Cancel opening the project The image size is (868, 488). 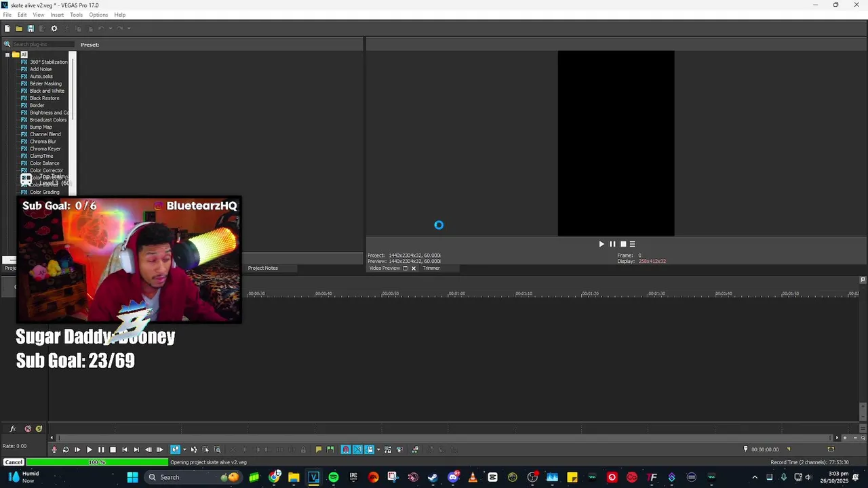[14, 462]
